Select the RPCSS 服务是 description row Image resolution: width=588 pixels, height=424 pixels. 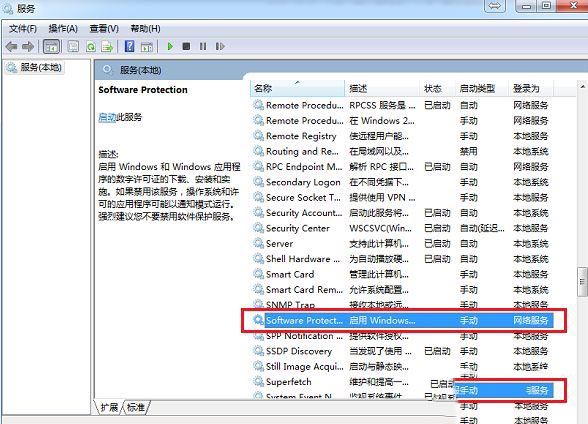point(382,105)
